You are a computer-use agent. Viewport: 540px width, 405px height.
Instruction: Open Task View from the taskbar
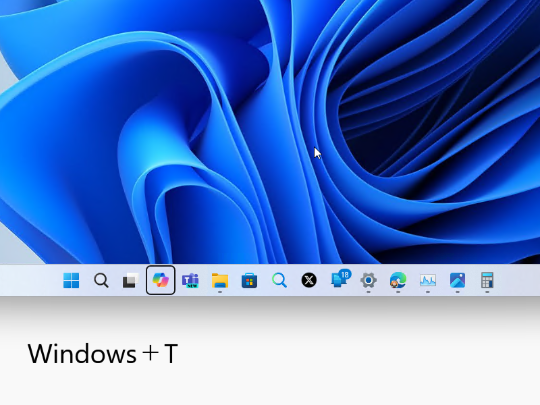pos(131,280)
